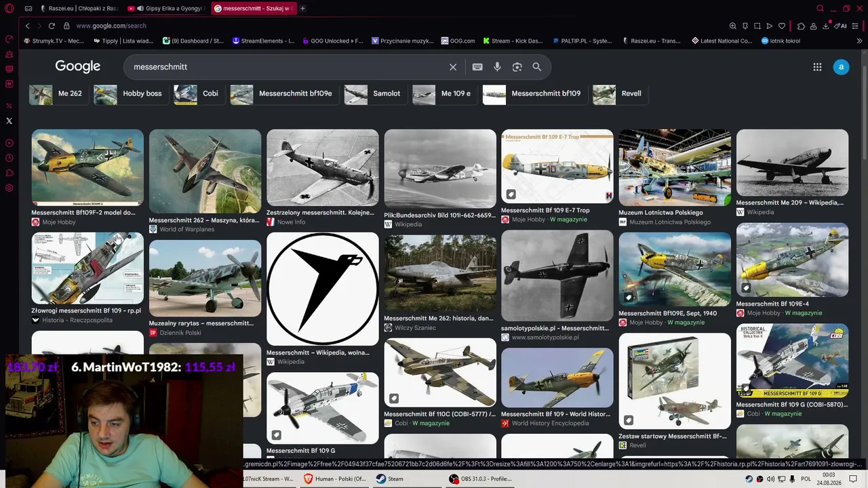The height and width of the screenshot is (488, 868).
Task: Click the Google logo
Action: click(78, 66)
